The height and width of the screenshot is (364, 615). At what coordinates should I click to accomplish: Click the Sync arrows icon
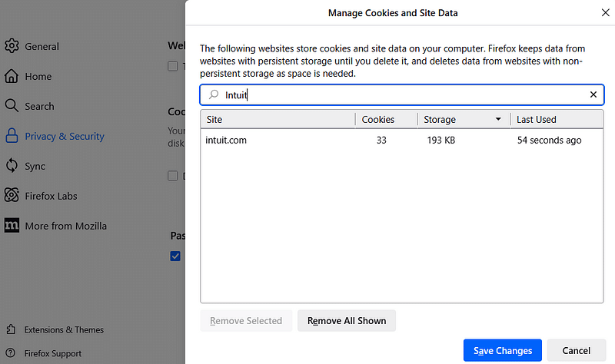[12, 165]
